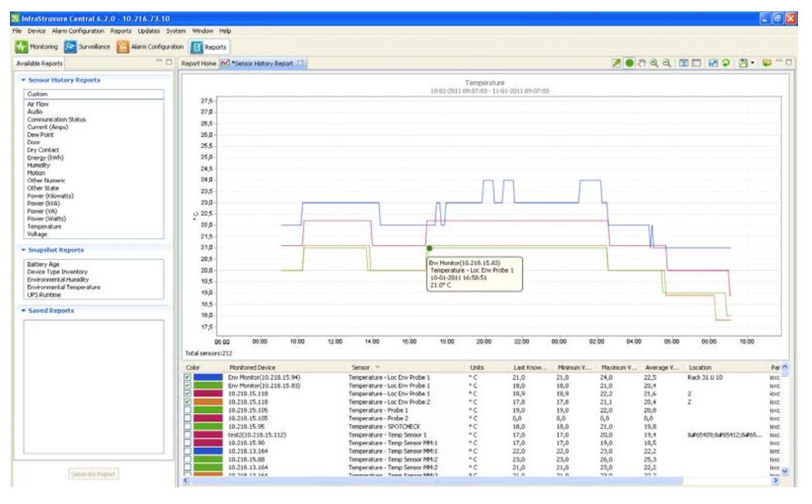The image size is (812, 504).
Task: Click the zoom out magnifier icon
Action: (x=666, y=64)
